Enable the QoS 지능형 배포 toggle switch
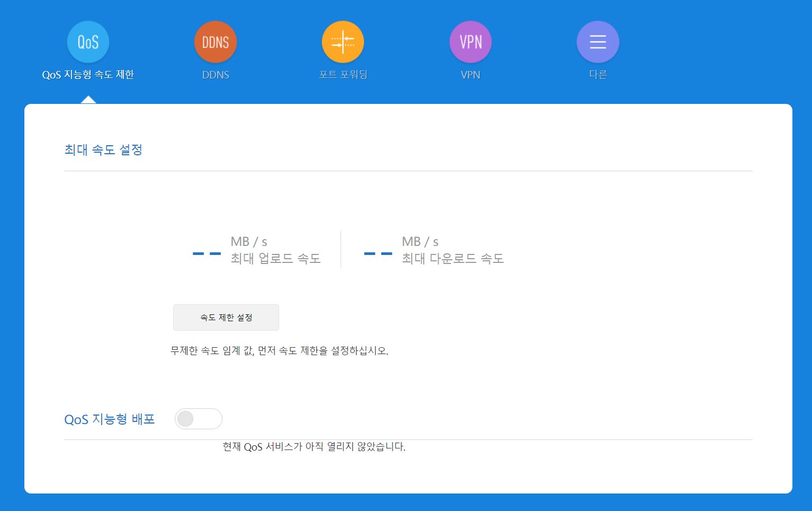The height and width of the screenshot is (511, 812). pos(199,419)
